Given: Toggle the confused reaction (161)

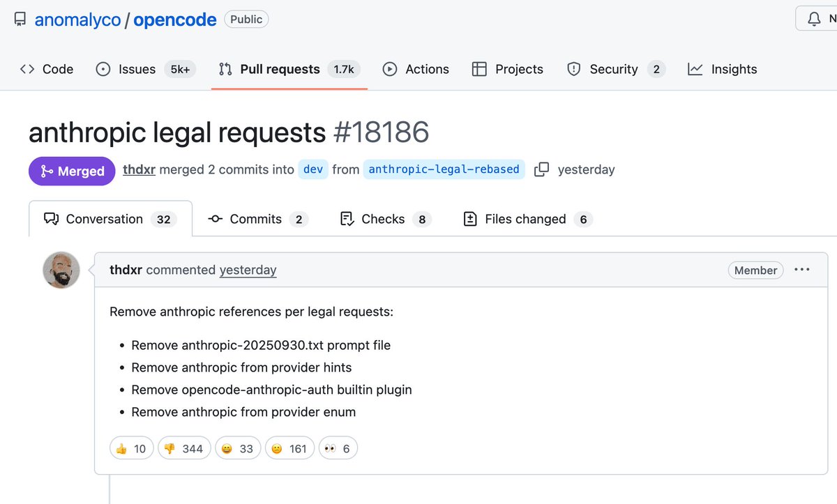Looking at the screenshot, I should pos(289,448).
